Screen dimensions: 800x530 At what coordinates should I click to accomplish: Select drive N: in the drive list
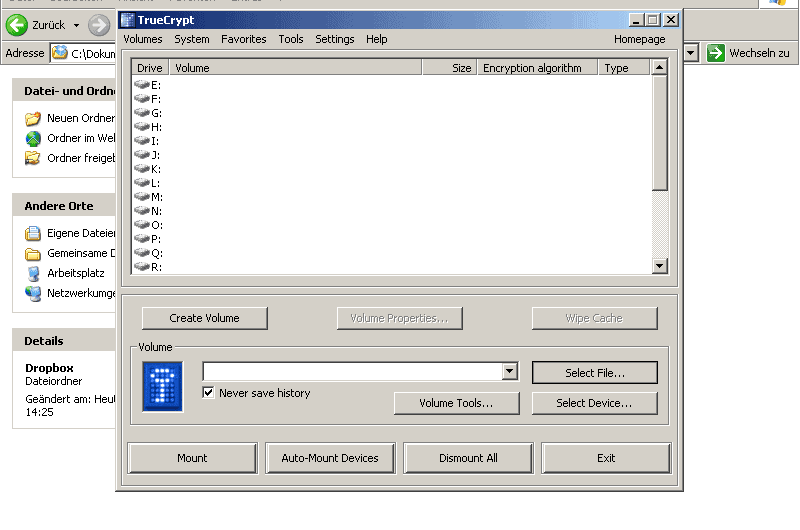(x=148, y=211)
